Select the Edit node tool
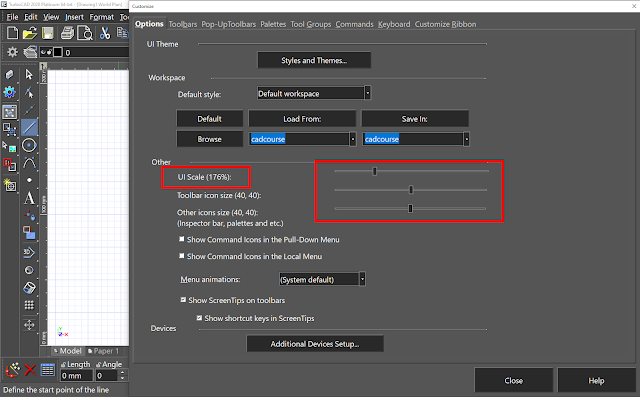Image resolution: width=640 pixels, height=397 pixels. 29,93
